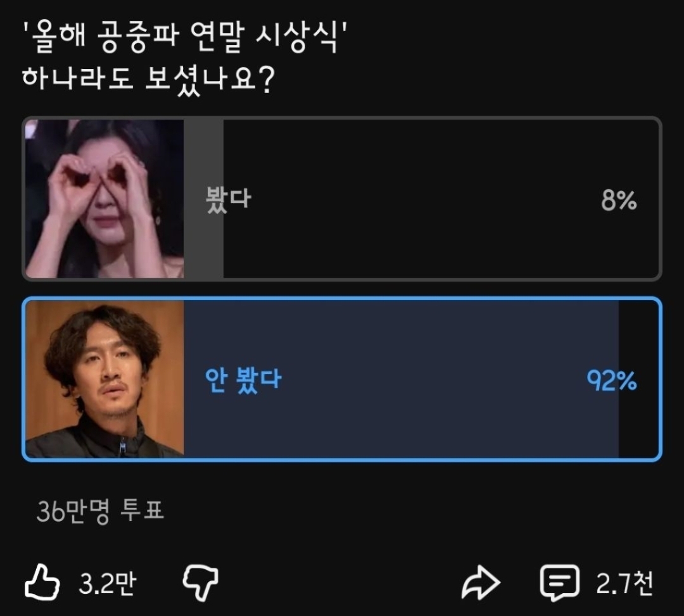Image resolution: width=684 pixels, height=616 pixels.
Task: Click the 2.7천 comment count
Action: (x=624, y=583)
